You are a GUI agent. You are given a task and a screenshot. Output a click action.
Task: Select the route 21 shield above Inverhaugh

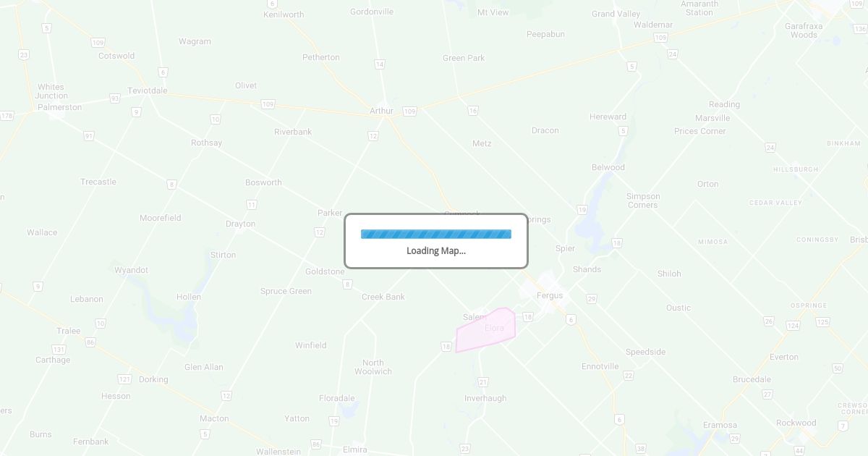tap(483, 382)
